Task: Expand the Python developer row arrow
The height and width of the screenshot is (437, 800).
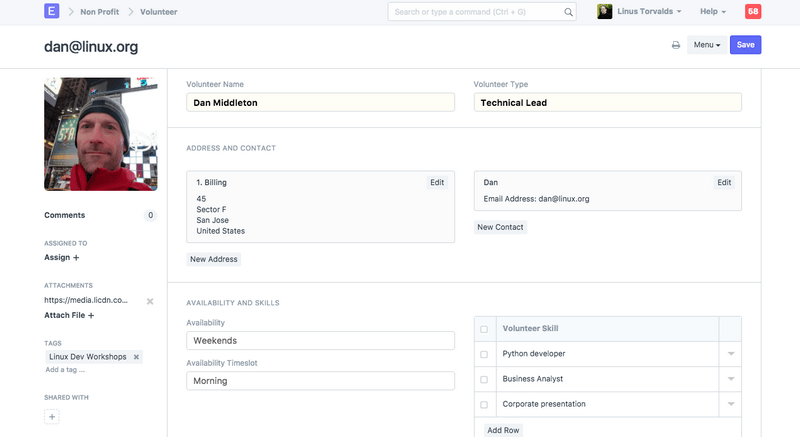Action: [730, 354]
